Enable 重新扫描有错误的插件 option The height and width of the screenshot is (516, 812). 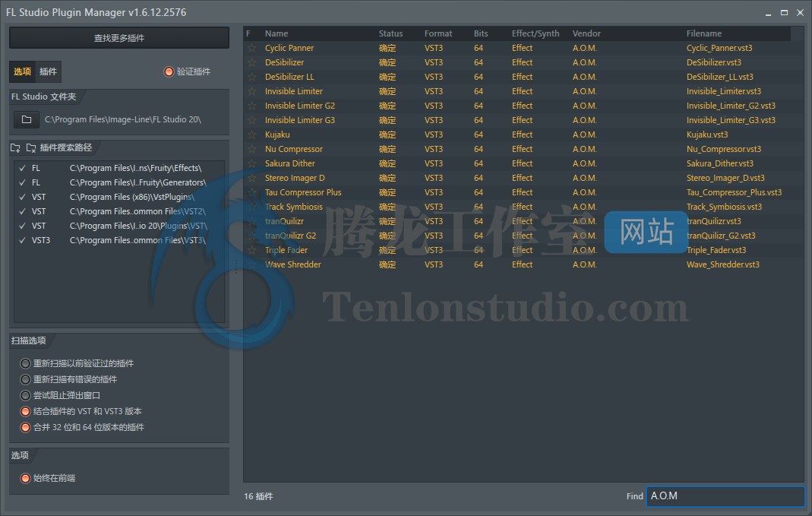(68, 379)
